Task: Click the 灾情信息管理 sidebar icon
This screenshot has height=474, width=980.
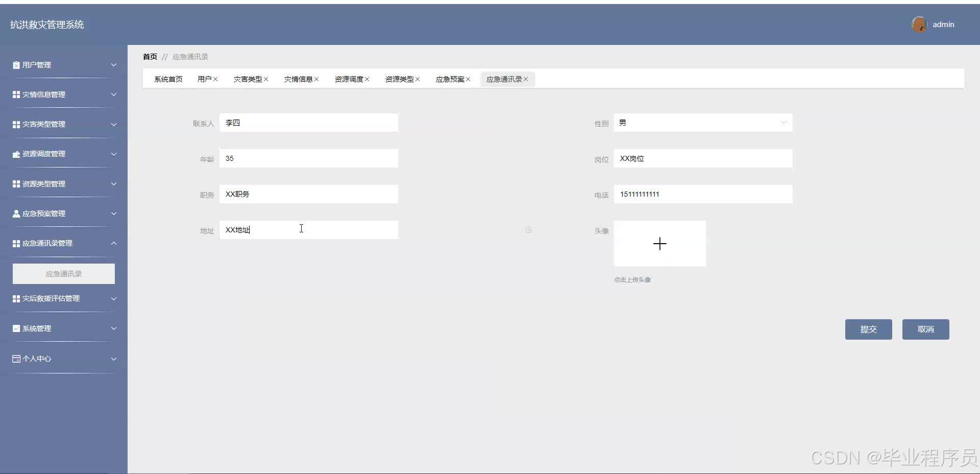Action: click(x=15, y=94)
